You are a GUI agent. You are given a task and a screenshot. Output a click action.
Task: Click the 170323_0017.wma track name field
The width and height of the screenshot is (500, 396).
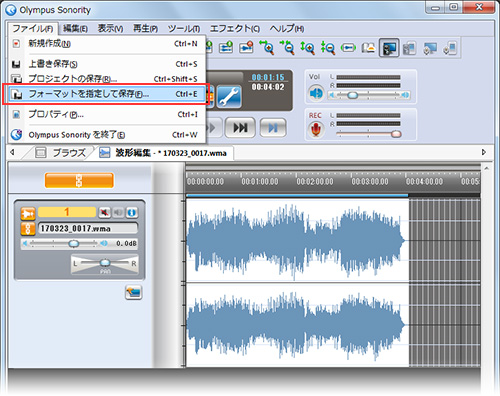(x=88, y=229)
